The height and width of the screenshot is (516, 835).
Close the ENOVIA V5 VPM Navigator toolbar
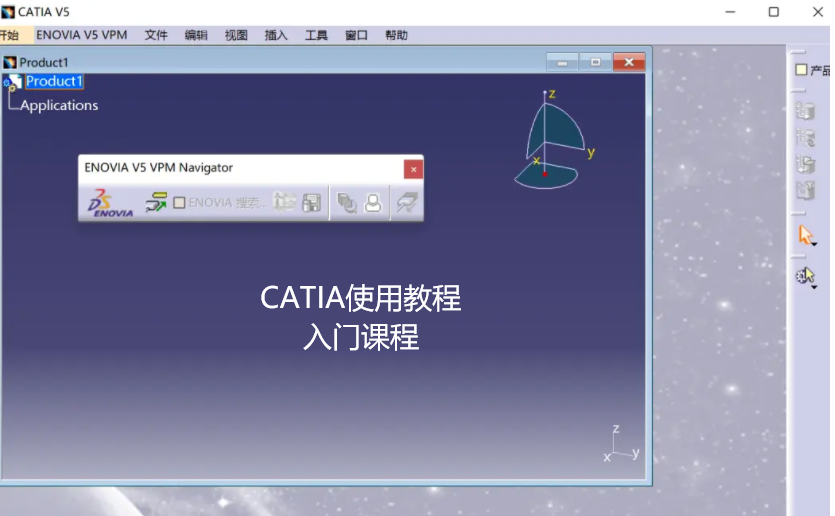(x=413, y=169)
